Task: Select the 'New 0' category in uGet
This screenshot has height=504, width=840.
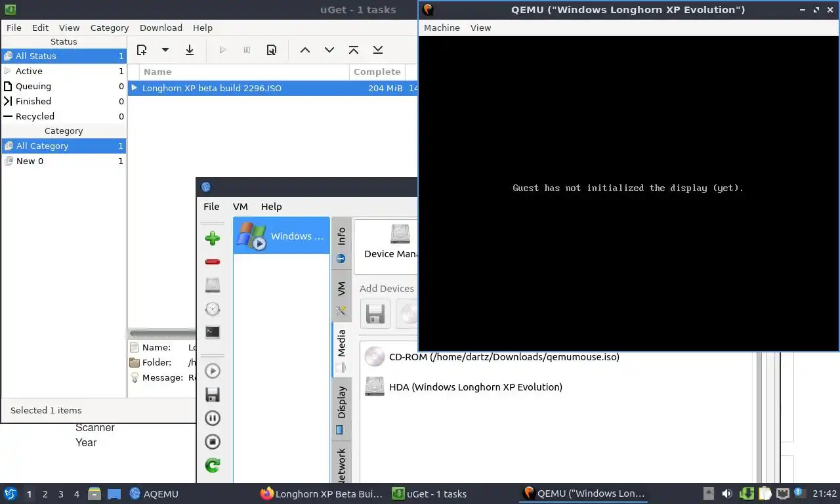Action: coord(64,161)
